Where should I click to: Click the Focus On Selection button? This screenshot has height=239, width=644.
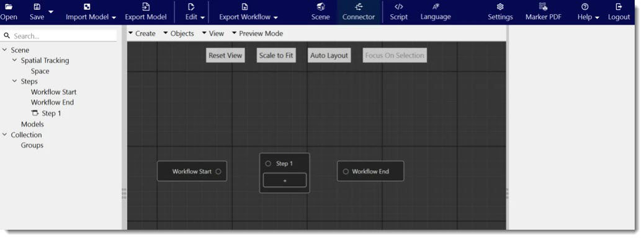click(x=395, y=55)
